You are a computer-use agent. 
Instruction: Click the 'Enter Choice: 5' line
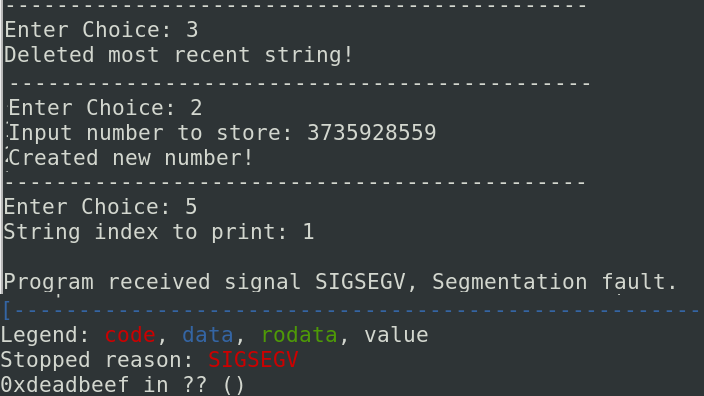click(101, 207)
